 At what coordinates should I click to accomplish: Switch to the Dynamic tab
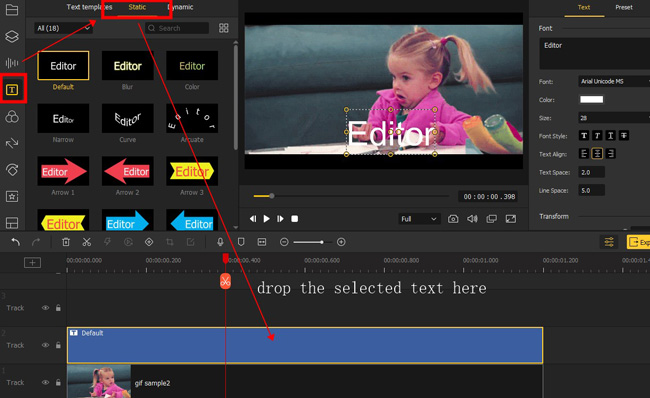[181, 7]
